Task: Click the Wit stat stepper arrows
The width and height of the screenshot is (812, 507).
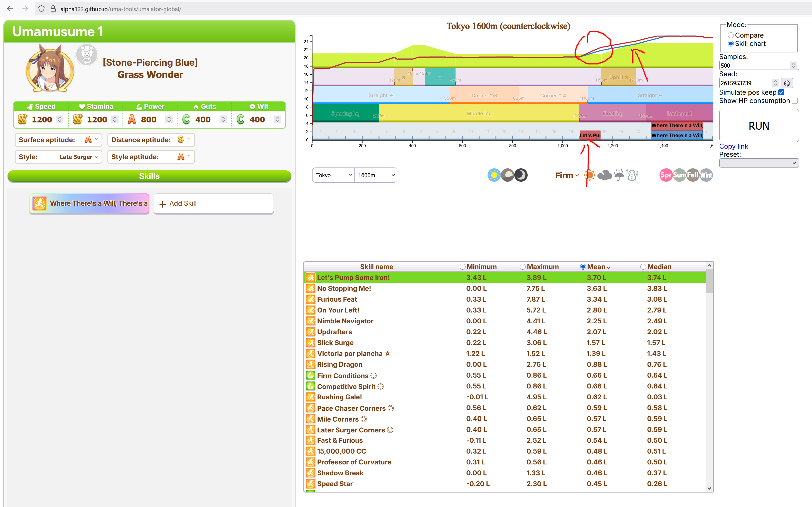Action: [x=277, y=119]
